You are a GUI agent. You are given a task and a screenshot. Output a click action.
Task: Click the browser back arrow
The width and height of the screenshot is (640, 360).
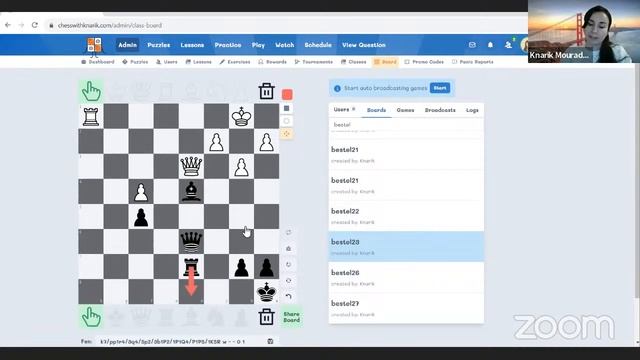pos(8,25)
